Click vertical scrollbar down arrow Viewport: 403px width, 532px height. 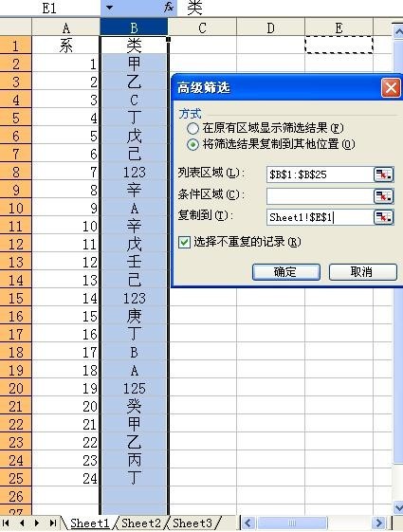(x=398, y=507)
